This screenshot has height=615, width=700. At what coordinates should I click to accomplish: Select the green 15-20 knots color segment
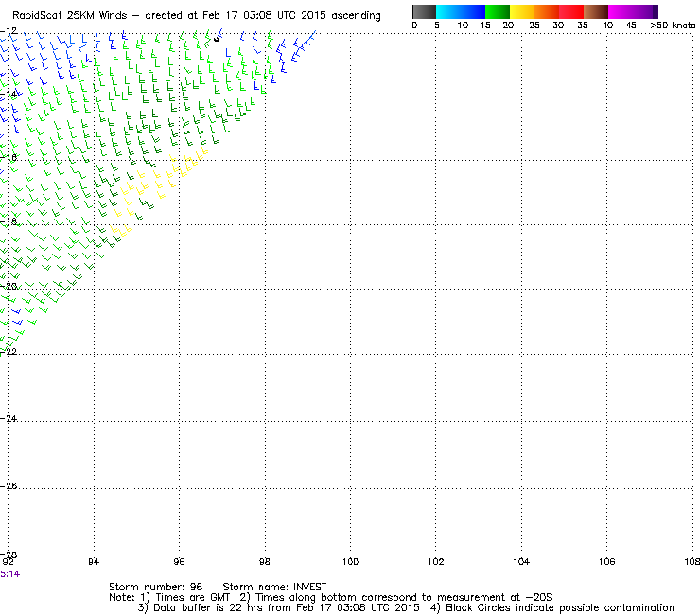coord(498,11)
